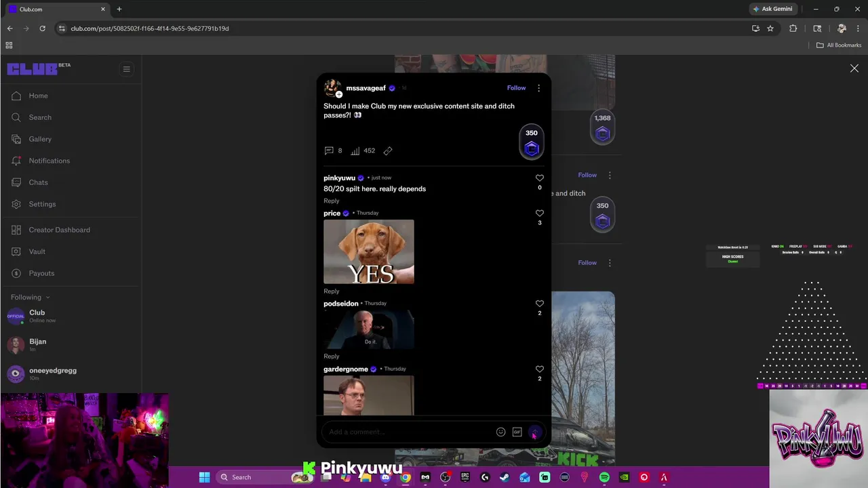
Task: Click the comments icon showing 8
Action: tap(329, 150)
